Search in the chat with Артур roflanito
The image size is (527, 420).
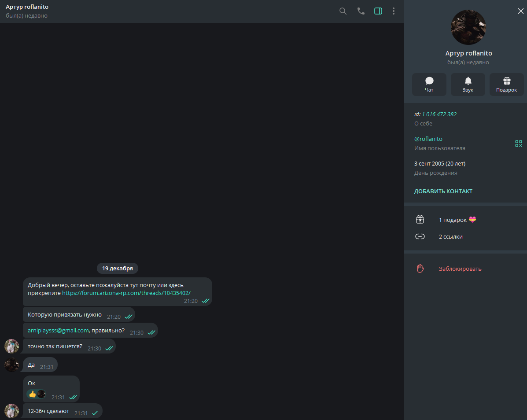(x=343, y=11)
